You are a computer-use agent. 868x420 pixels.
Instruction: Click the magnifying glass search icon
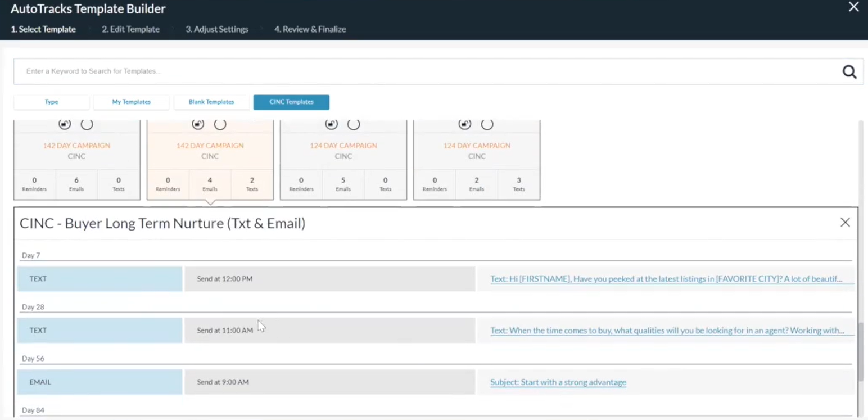[x=849, y=72]
